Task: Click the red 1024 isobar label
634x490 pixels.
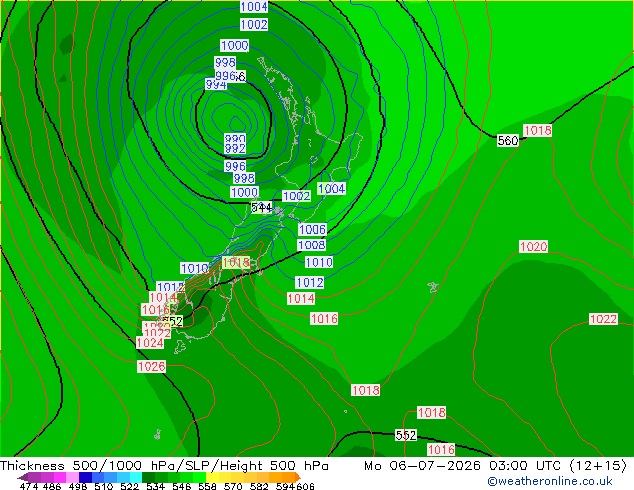Action: (150, 343)
